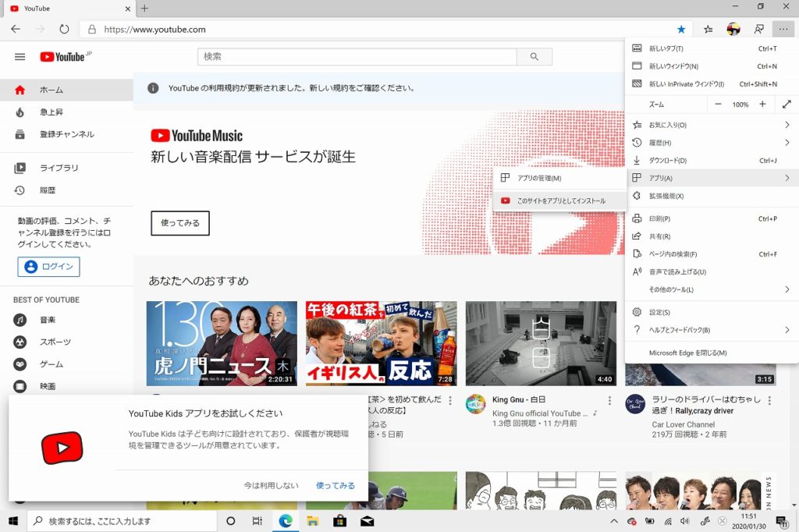799x532 pixels.
Task: Click the address bar URL
Action: click(155, 30)
